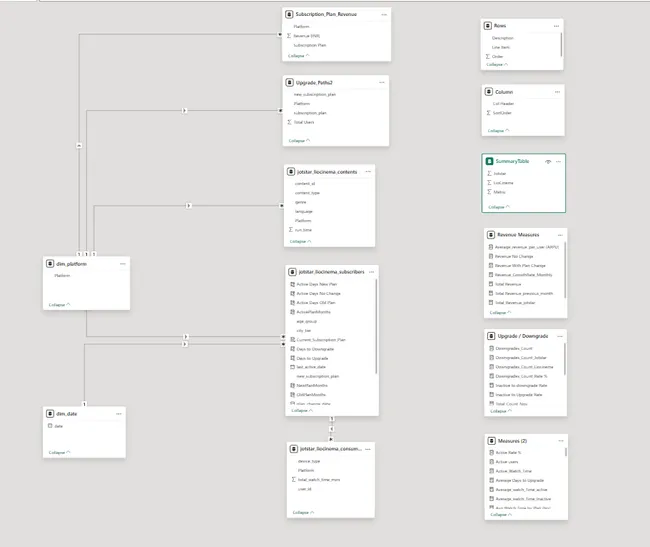Collapse the Upgrade / Downgrade table

(501, 411)
